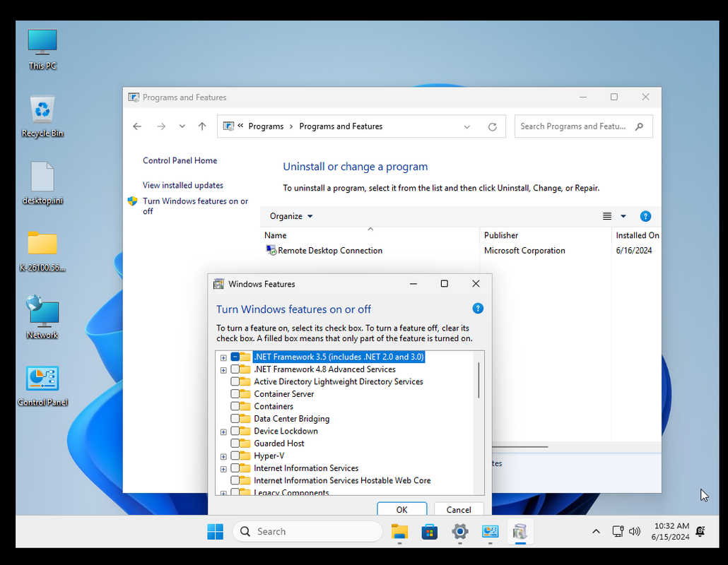Sort by the Name column header
The height and width of the screenshot is (565, 728).
point(370,235)
